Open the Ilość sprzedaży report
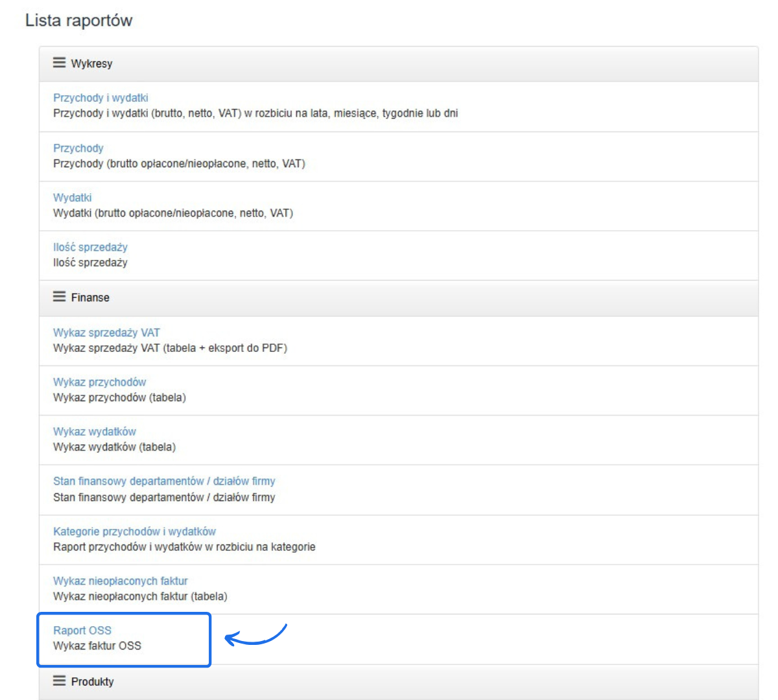This screenshot has height=700, width=778. (90, 247)
